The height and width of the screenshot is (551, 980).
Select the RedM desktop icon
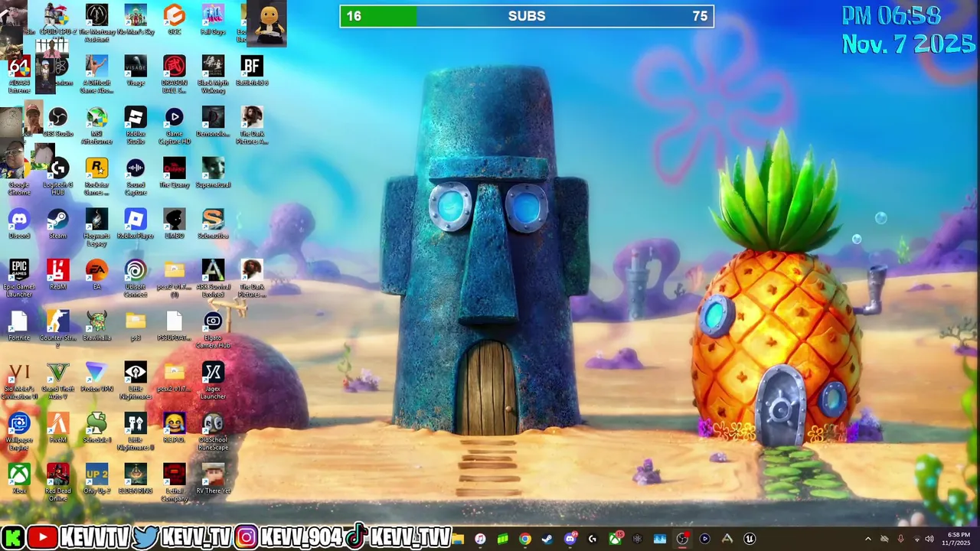pyautogui.click(x=57, y=275)
